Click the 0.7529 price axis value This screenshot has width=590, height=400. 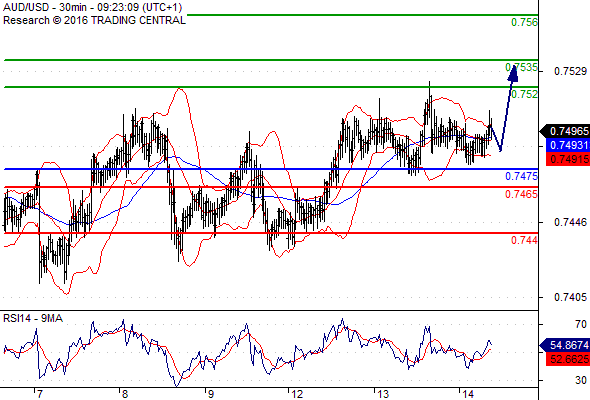click(570, 71)
